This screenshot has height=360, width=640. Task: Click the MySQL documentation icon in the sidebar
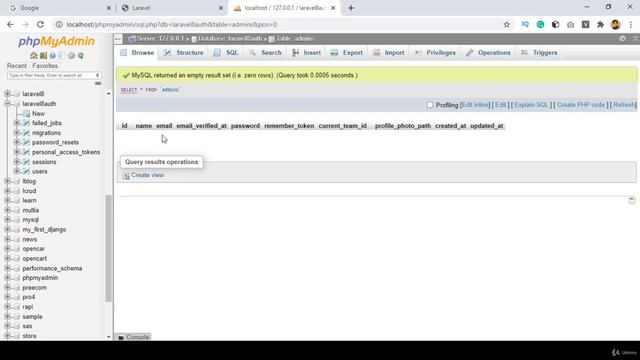62,56
